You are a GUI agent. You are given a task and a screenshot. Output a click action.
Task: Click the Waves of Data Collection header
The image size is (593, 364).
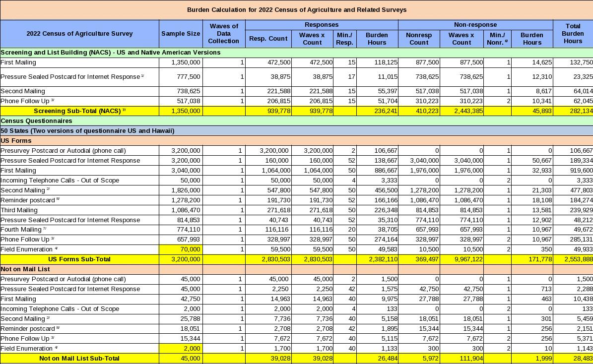pyautogui.click(x=224, y=34)
